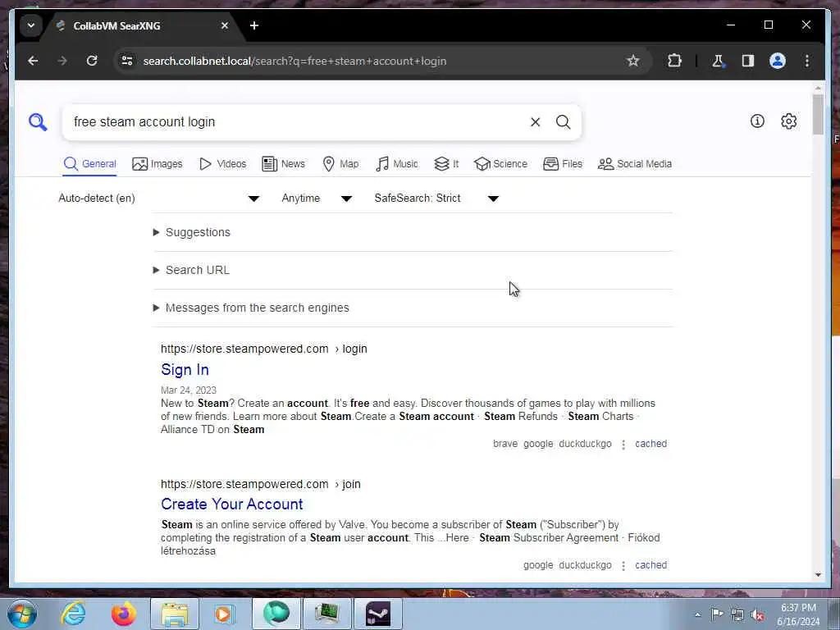Open the Auto-detect (en) language dropdown
Viewport: 840px width, 630px height.
tap(159, 199)
